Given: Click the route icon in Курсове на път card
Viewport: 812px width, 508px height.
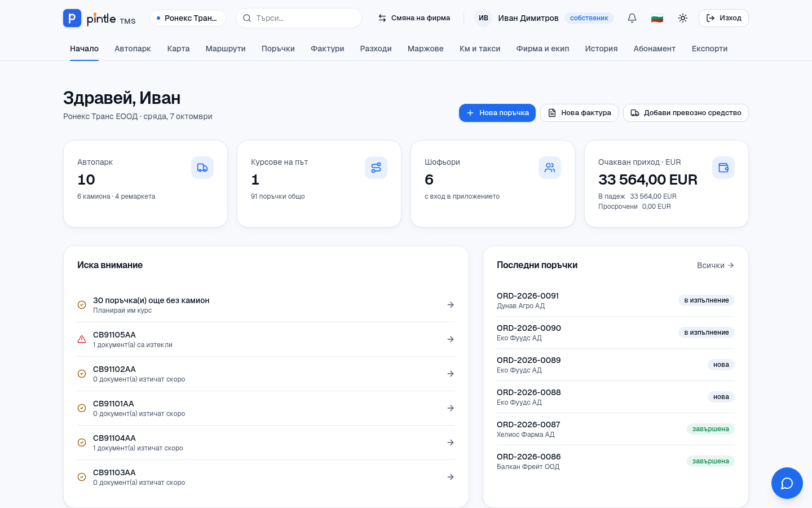Looking at the screenshot, I should [376, 168].
